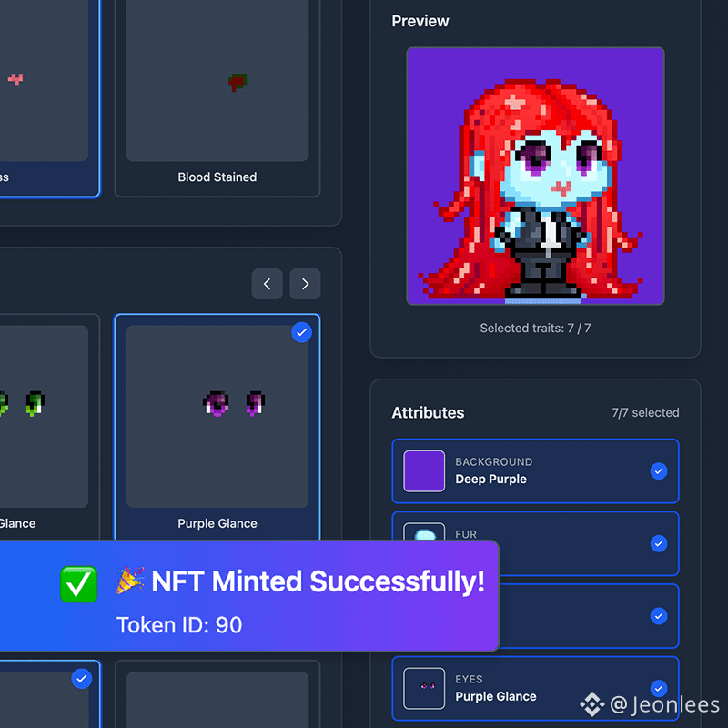
Task: Click the '7/7 selected' counter text
Action: [x=645, y=412]
